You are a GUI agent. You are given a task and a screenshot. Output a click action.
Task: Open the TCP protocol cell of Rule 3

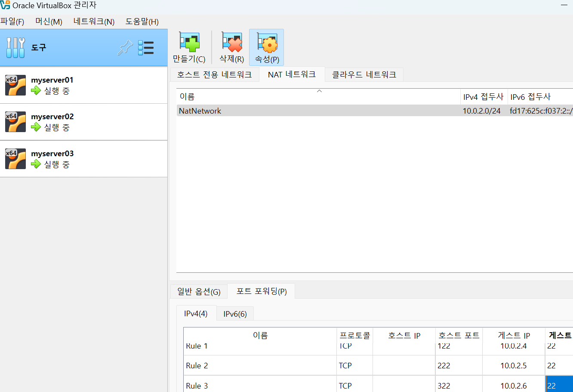click(x=355, y=385)
